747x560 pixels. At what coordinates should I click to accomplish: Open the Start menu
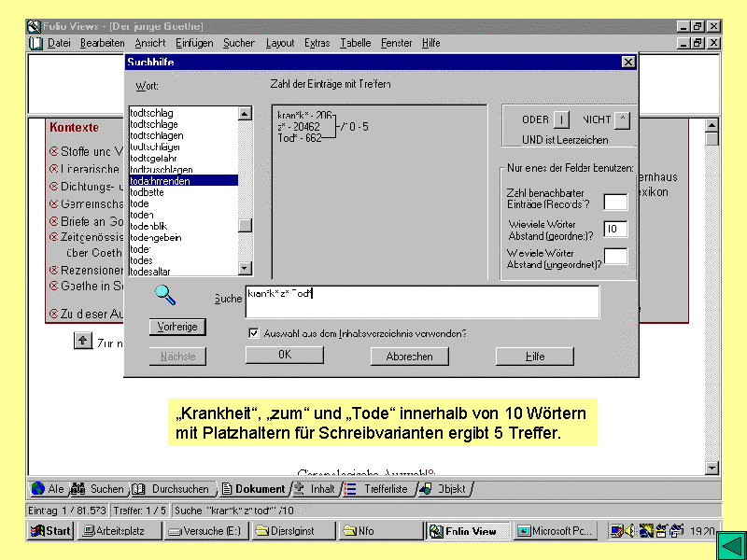click(x=50, y=531)
